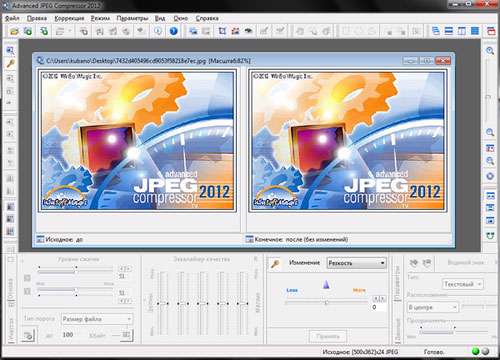Click the info circle toolbar icon
500x360 pixels.
158,31
